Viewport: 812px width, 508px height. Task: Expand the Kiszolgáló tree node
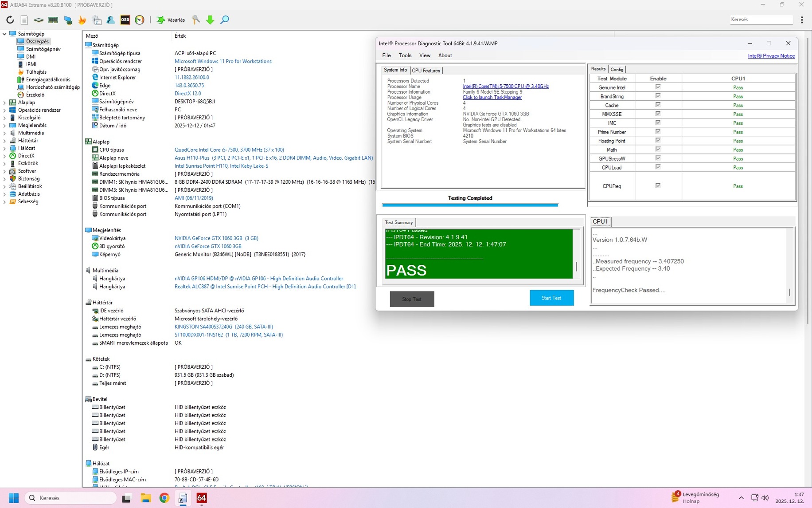4,118
